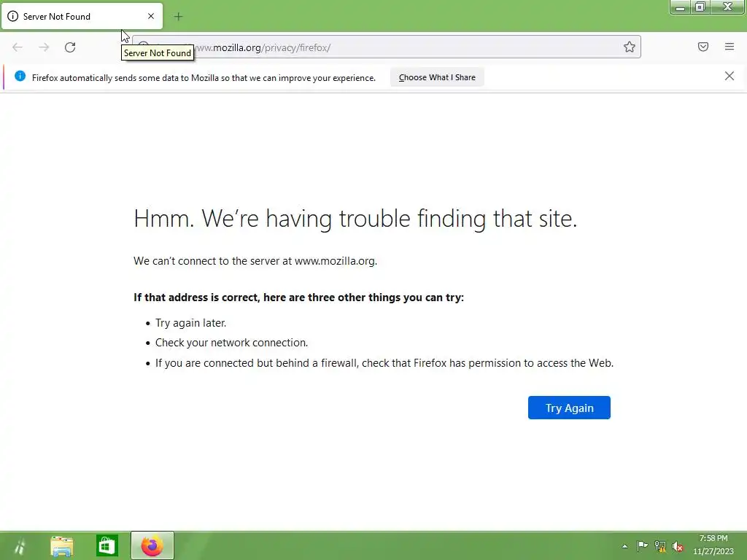Select the Server Not Found tab
The width and height of the screenshot is (747, 560).
coord(82,16)
